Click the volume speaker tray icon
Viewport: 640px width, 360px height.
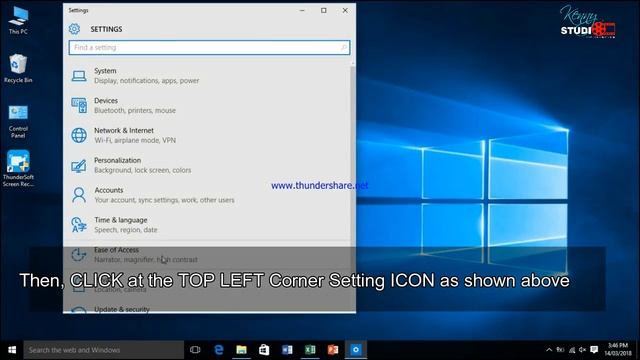[582, 350]
